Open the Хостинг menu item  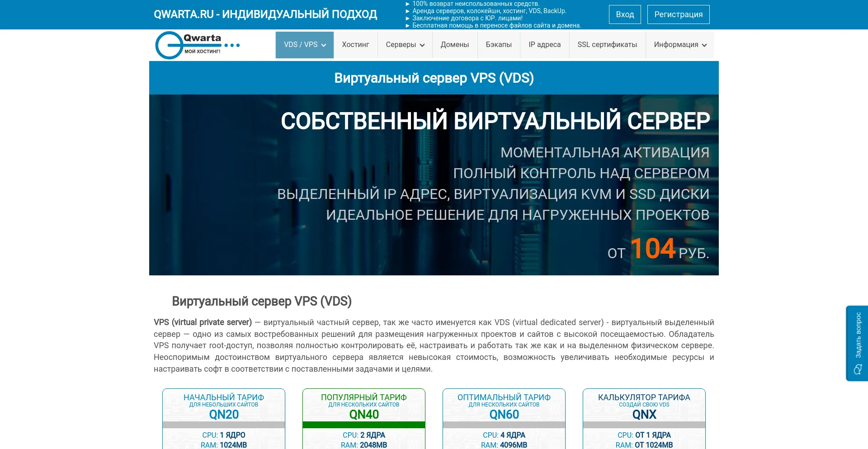coord(355,45)
